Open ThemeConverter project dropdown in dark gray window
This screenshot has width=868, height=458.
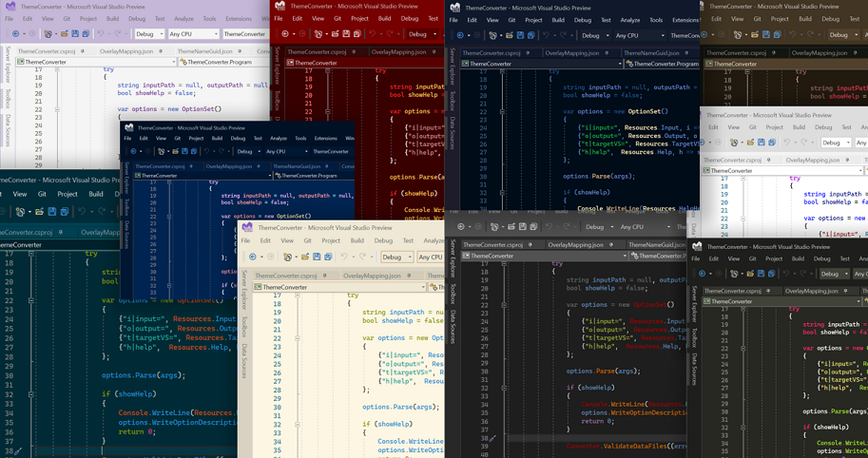coord(545,256)
